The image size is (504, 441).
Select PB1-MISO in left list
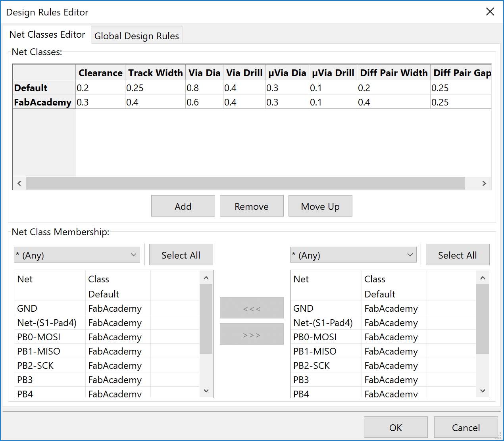[107, 351]
